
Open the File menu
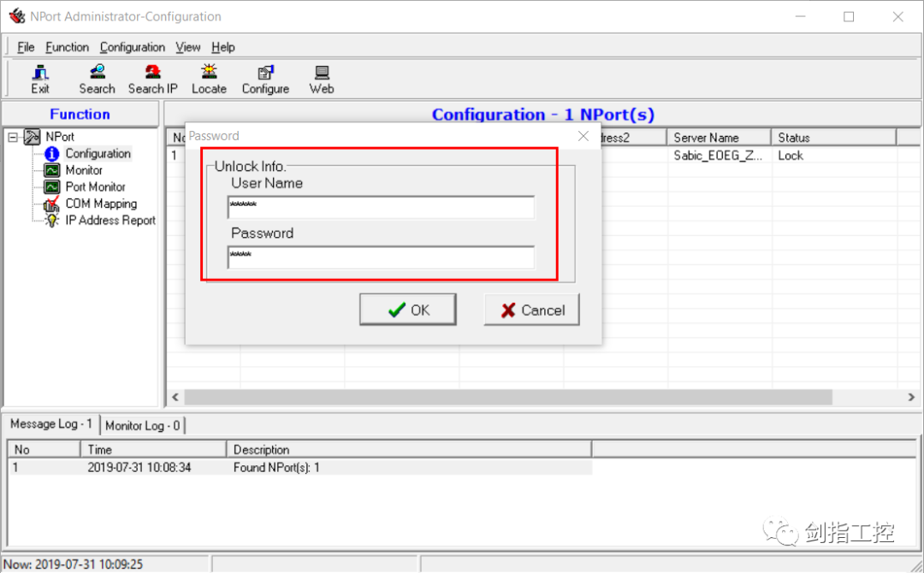click(x=26, y=47)
